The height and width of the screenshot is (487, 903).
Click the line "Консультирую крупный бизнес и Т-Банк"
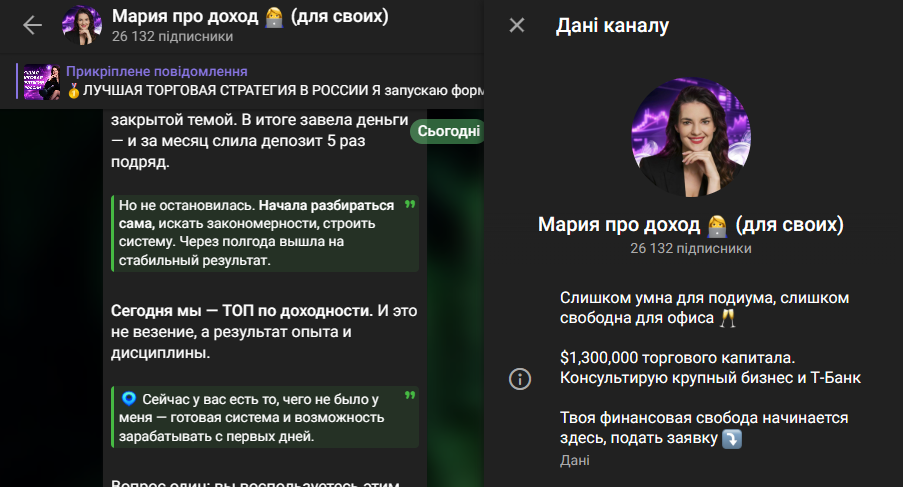tap(710, 378)
